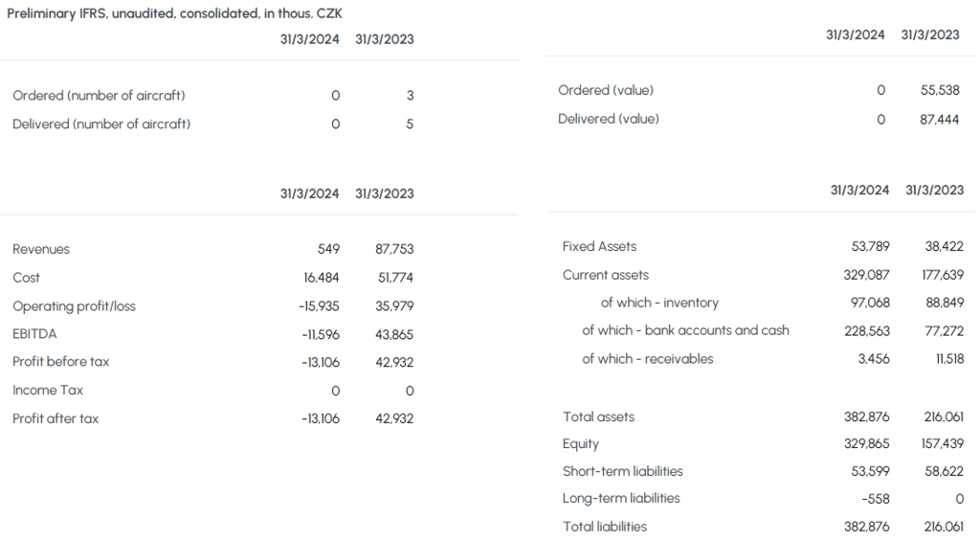The image size is (980, 540).
Task: Click the Fixed Assets row label
Action: click(599, 246)
